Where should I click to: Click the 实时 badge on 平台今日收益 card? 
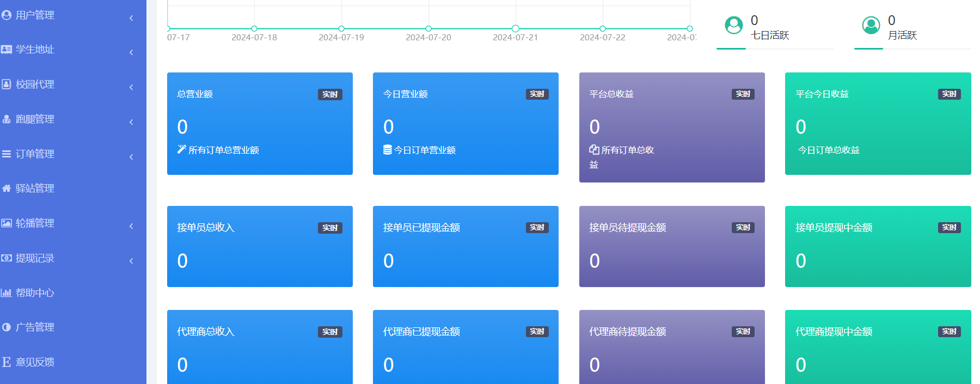coord(948,94)
